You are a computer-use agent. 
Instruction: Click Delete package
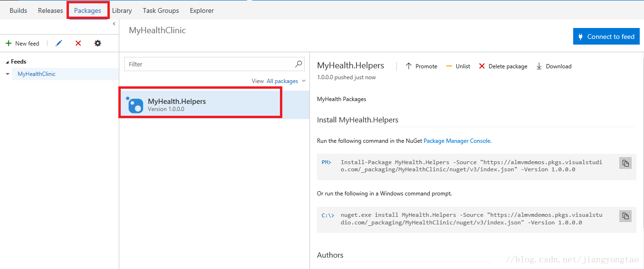[503, 66]
